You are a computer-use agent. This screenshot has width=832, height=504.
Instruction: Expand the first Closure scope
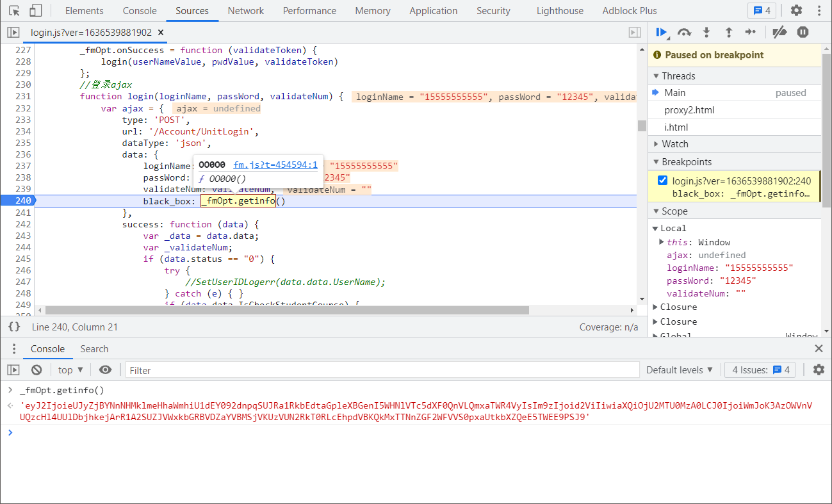(x=655, y=307)
